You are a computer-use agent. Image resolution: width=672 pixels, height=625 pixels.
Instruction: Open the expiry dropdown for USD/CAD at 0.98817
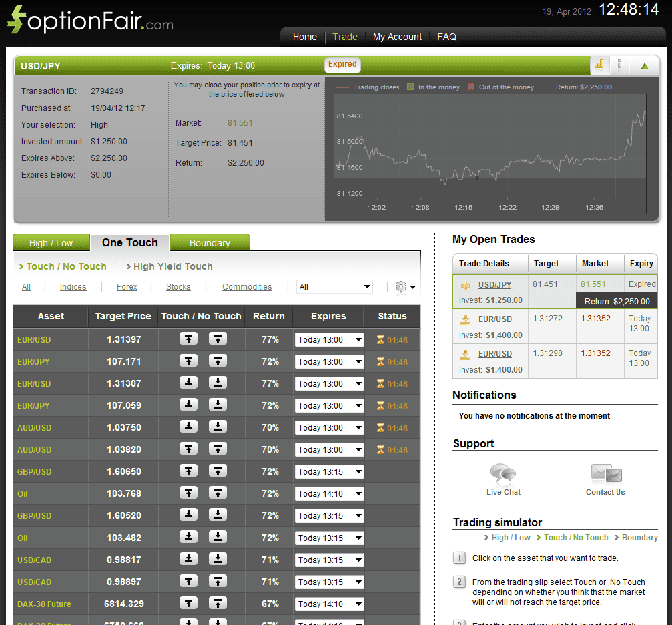coord(328,560)
